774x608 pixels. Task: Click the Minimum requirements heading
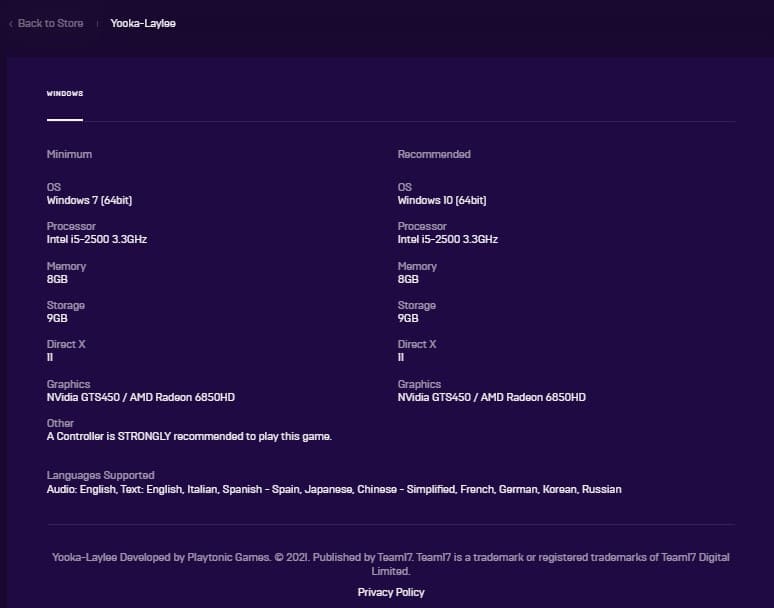pos(69,154)
